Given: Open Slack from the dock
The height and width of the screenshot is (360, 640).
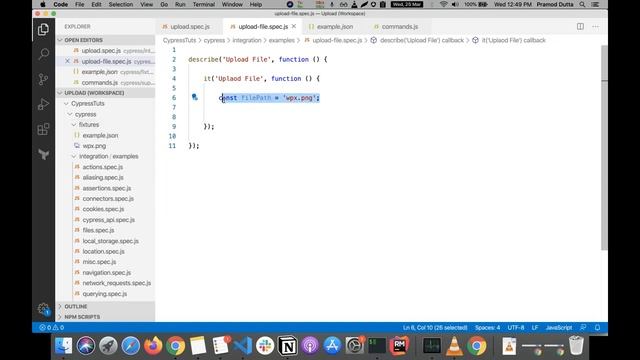Looking at the screenshot, I should 265,346.
